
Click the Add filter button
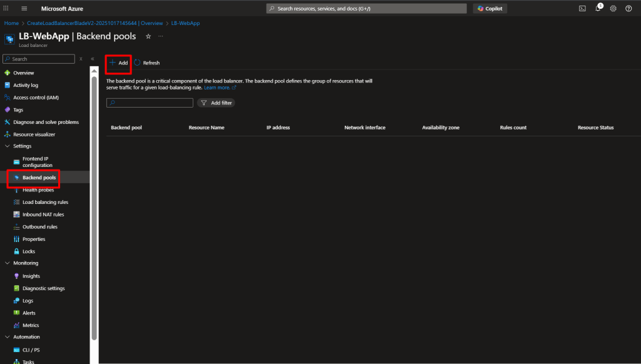(216, 103)
